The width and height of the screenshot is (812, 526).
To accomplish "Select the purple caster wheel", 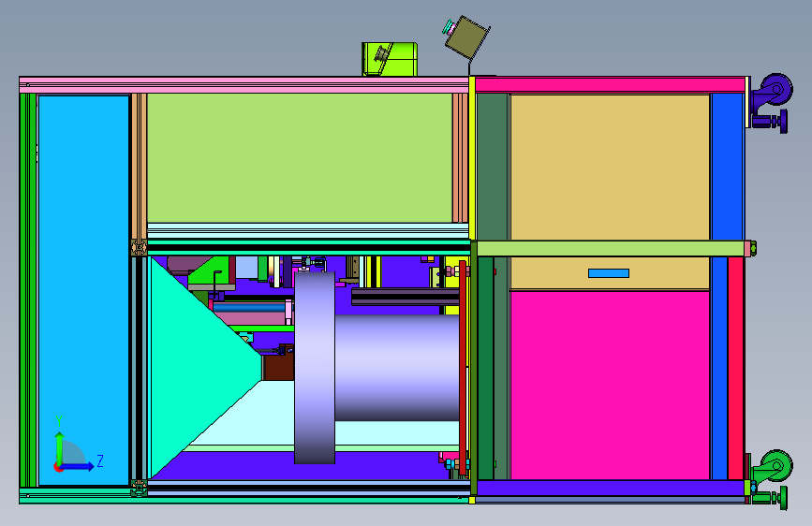I will (776, 90).
